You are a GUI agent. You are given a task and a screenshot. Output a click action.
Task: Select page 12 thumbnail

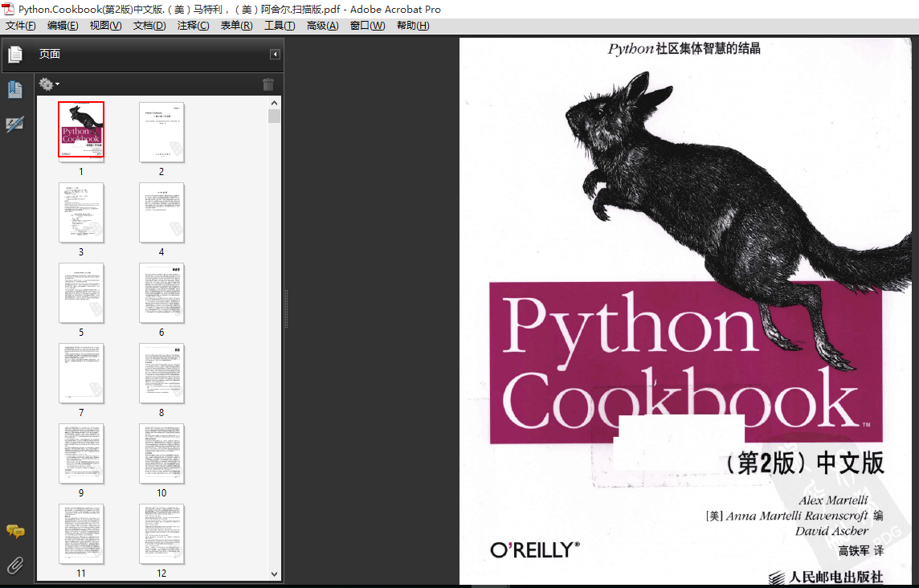[x=161, y=533]
